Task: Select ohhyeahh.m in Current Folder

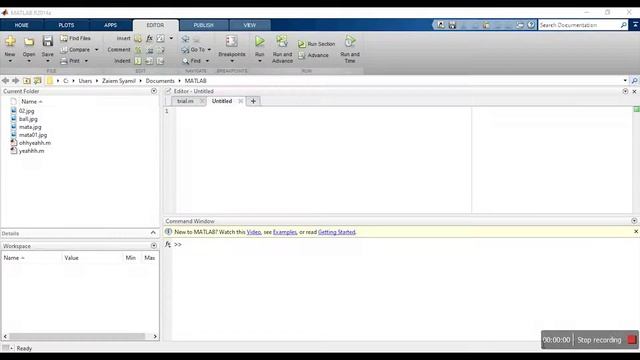Action: (35, 143)
